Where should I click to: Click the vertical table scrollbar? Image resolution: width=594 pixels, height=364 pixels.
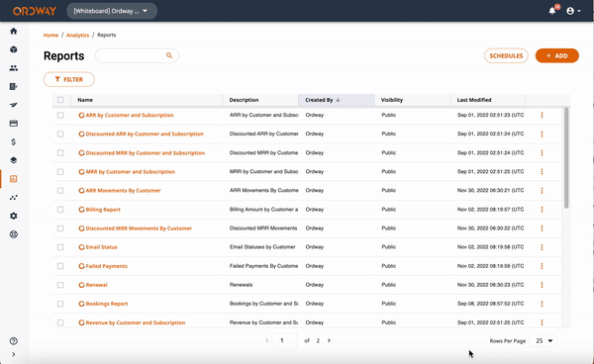566,158
